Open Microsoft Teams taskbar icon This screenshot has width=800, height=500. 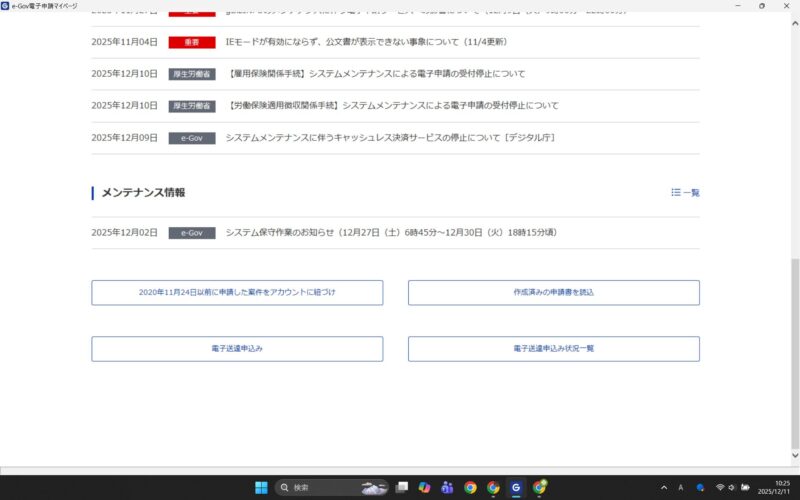click(x=447, y=488)
